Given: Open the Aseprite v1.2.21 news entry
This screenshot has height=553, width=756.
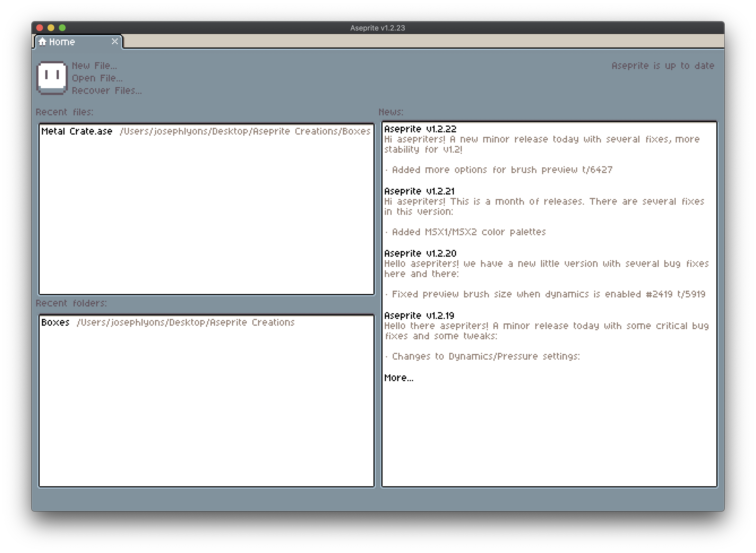Looking at the screenshot, I should click(420, 191).
